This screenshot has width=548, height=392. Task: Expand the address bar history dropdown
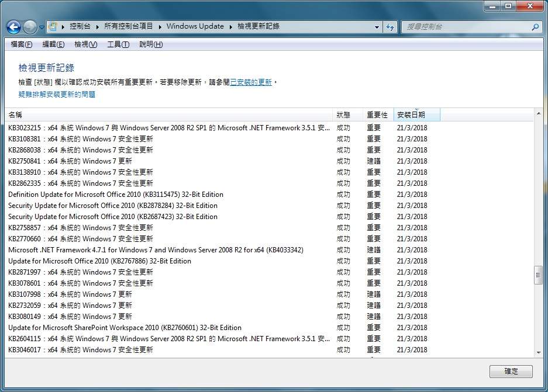(377, 27)
